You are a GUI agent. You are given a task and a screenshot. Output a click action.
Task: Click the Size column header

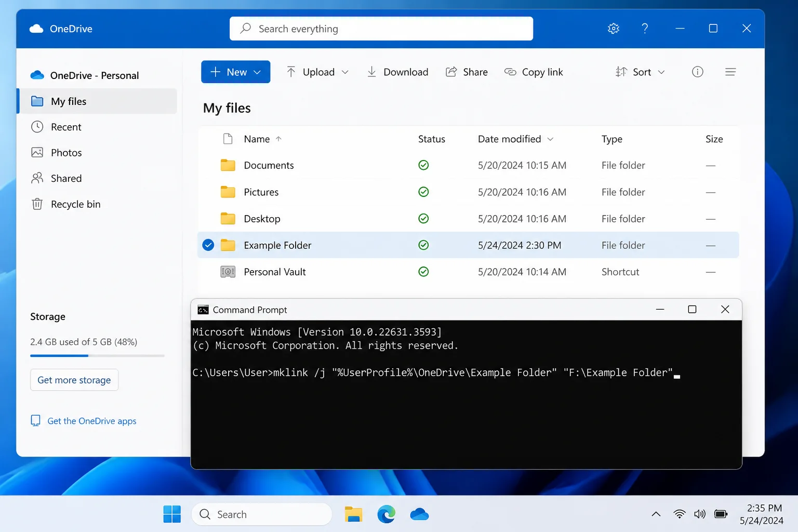click(x=714, y=139)
